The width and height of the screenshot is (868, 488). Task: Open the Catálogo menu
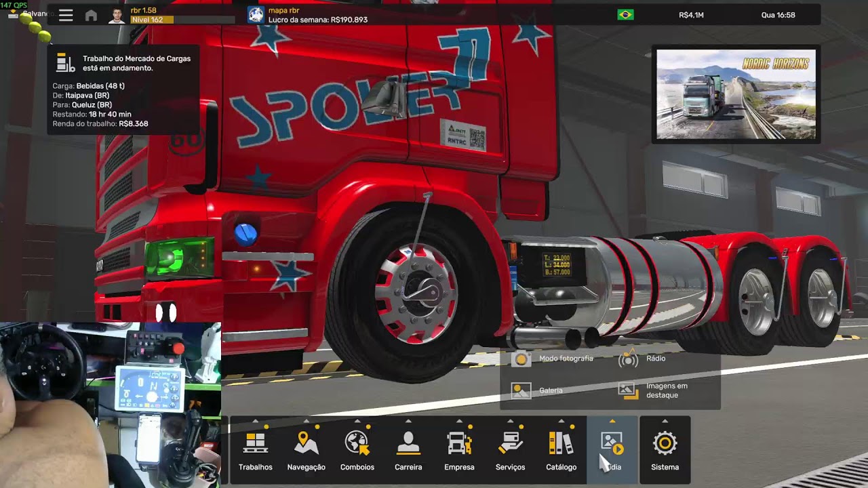pyautogui.click(x=561, y=451)
